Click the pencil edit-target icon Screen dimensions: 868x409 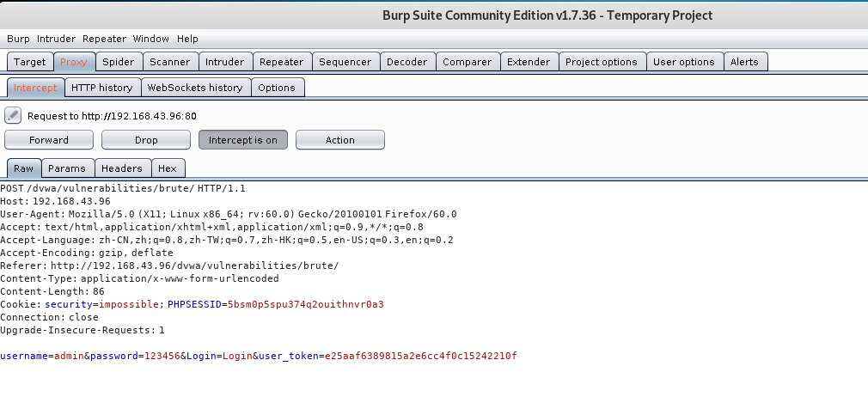[x=13, y=116]
